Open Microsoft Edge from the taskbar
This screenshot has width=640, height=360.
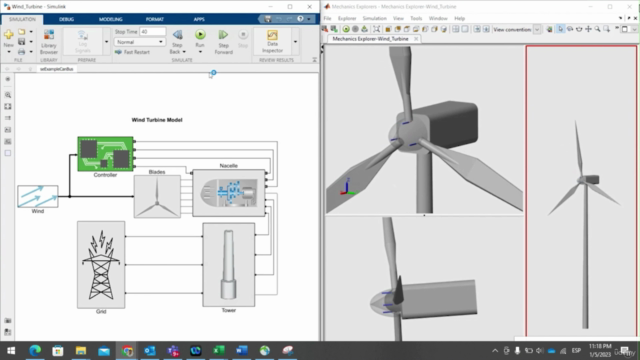(x=35, y=350)
